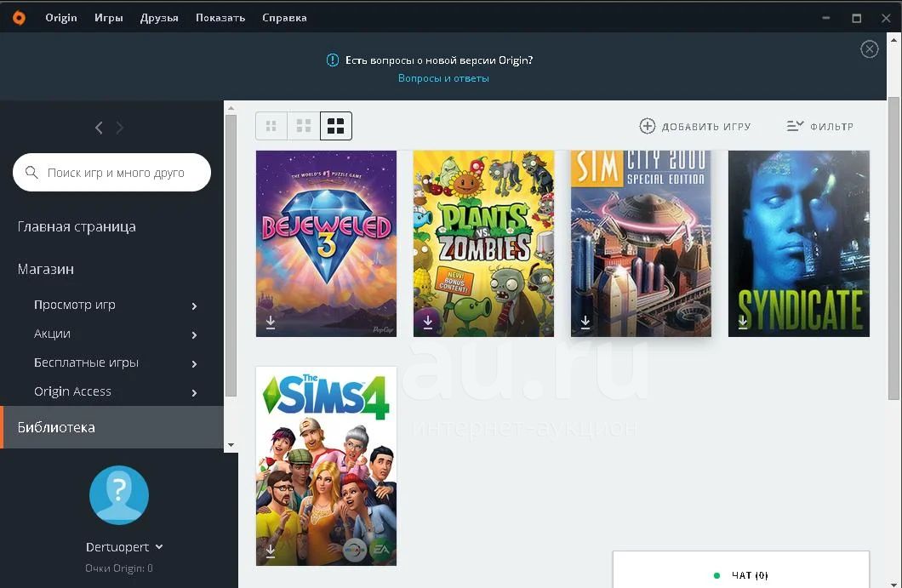Viewport: 902px width, 588px height.
Task: Open The Sims 4 game tile
Action: click(326, 466)
